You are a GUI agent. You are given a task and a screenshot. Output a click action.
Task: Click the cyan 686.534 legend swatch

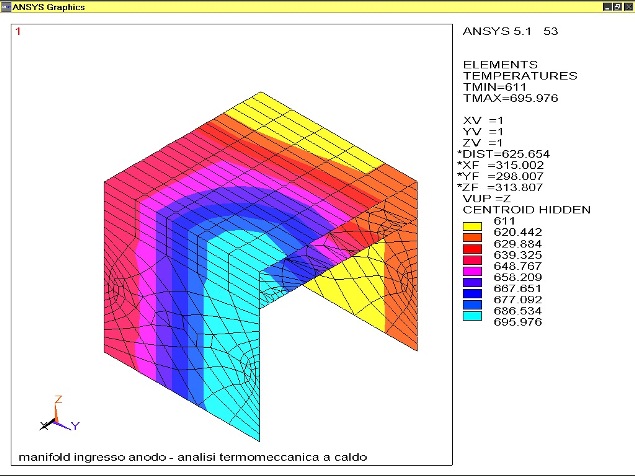(472, 316)
